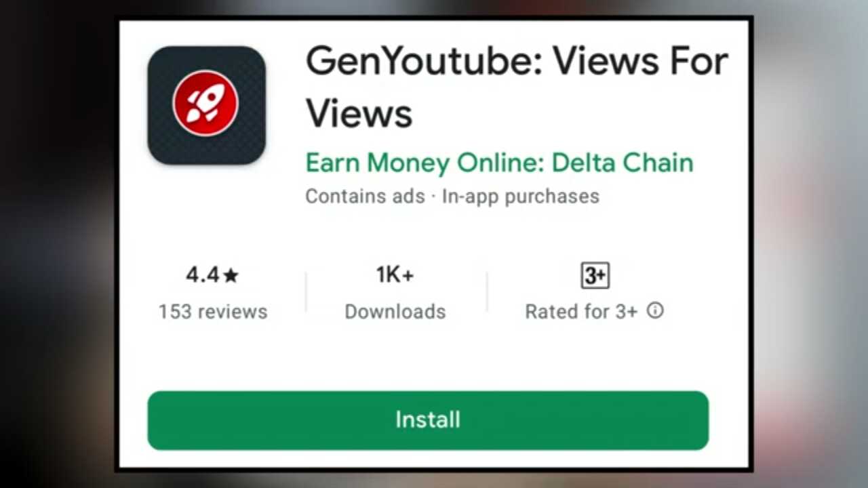Click the 4.4 rating number
868x488 pixels.
202,275
